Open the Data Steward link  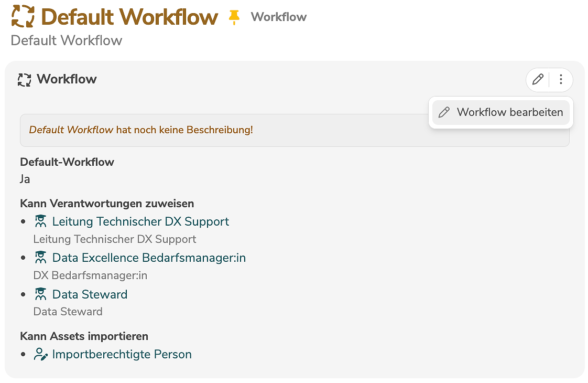coord(89,294)
